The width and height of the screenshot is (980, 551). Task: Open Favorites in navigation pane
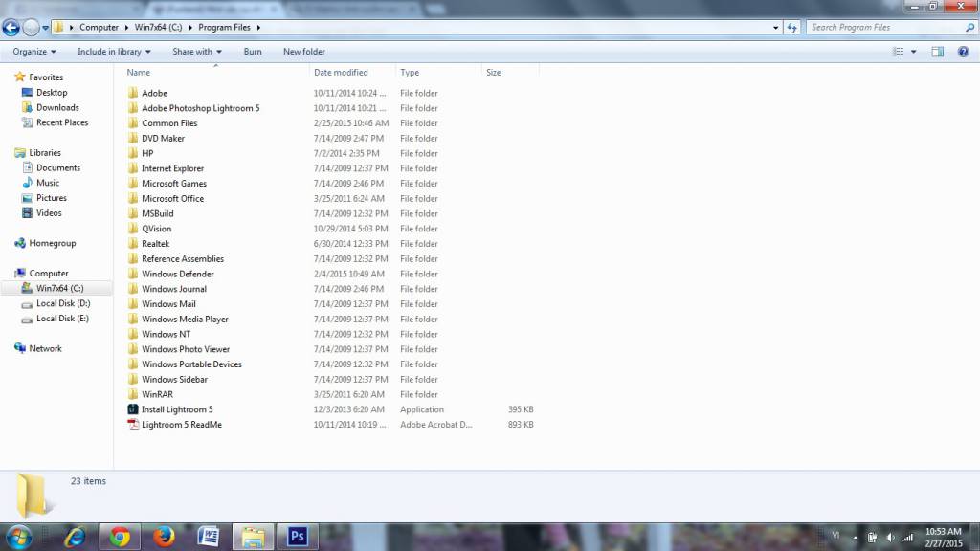tap(46, 77)
